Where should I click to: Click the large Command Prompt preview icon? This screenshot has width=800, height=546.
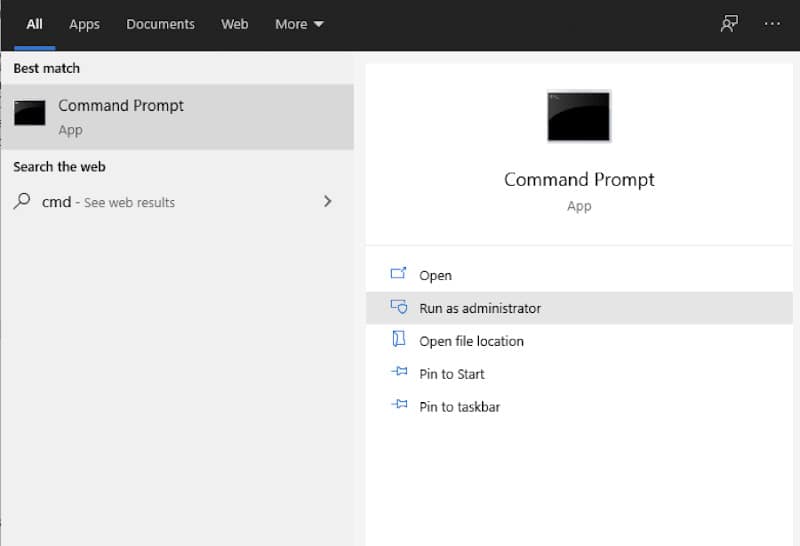coord(579,116)
